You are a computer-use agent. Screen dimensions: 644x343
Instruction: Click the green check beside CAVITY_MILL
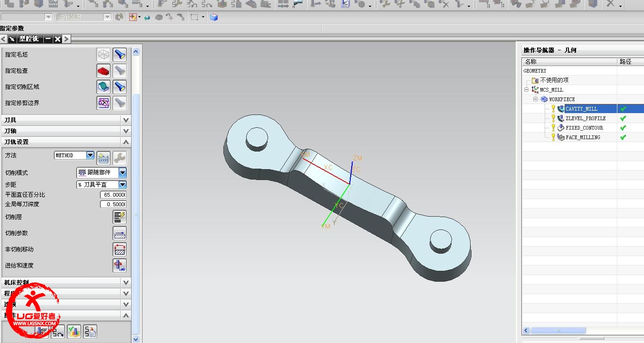tap(623, 109)
